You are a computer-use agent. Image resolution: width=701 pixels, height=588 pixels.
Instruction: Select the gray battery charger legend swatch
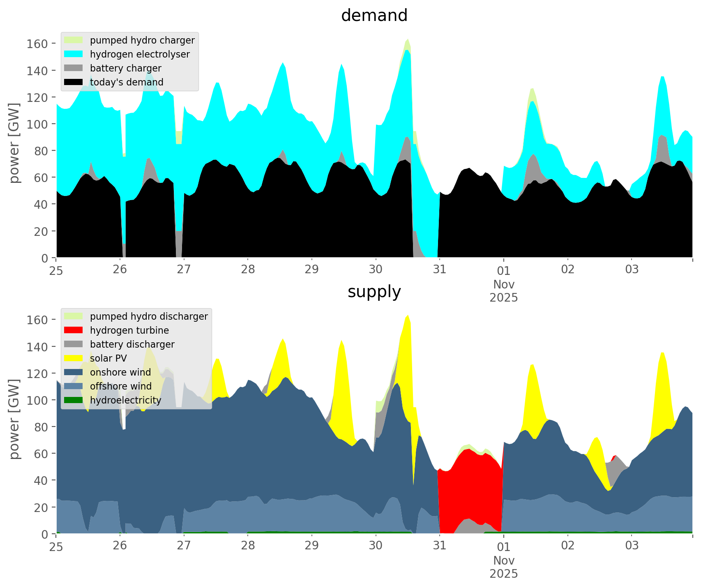74,68
